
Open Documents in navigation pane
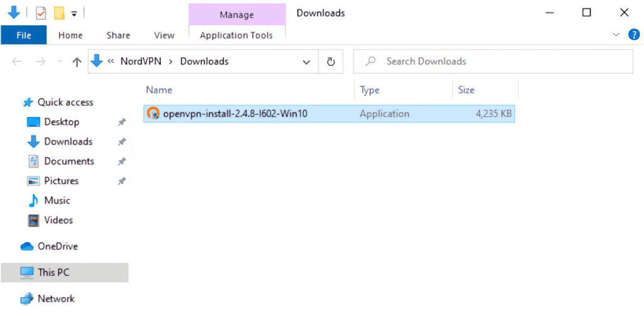point(69,161)
